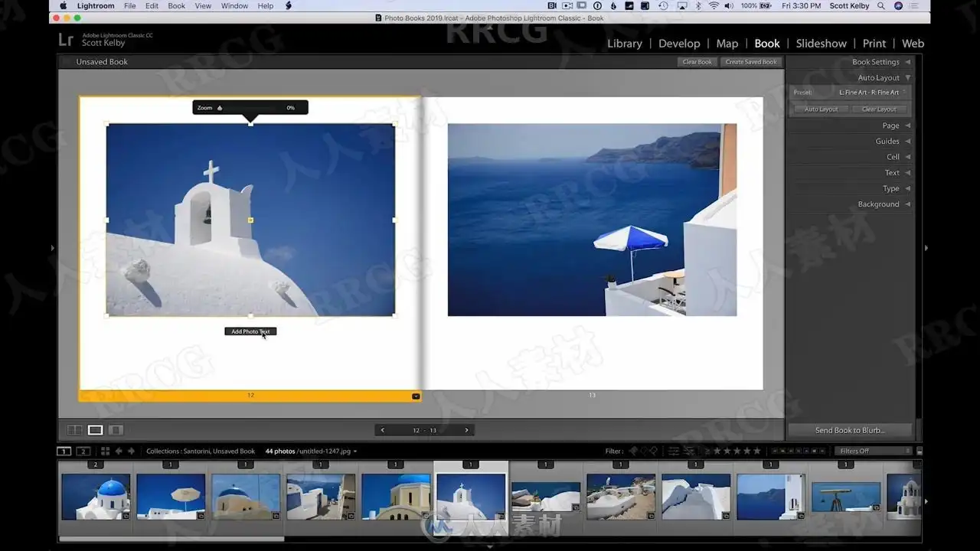This screenshot has width=980, height=551.
Task: Go back with filmstrip left arrow
Action: tap(119, 452)
